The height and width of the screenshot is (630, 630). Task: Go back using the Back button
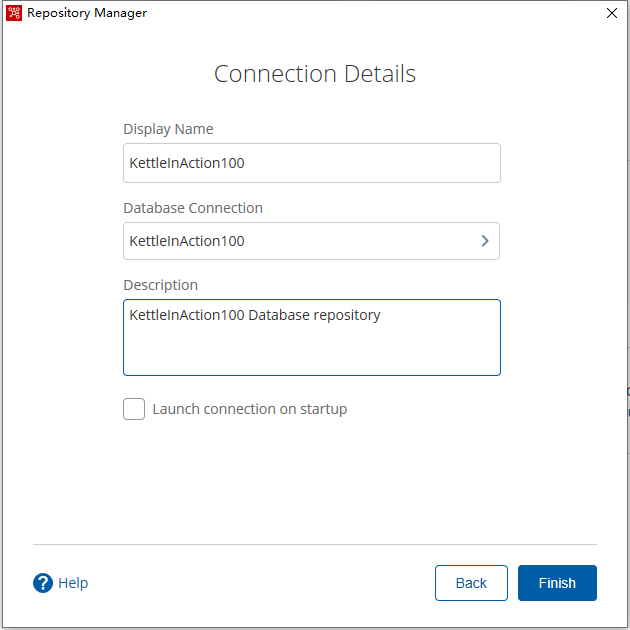point(471,583)
